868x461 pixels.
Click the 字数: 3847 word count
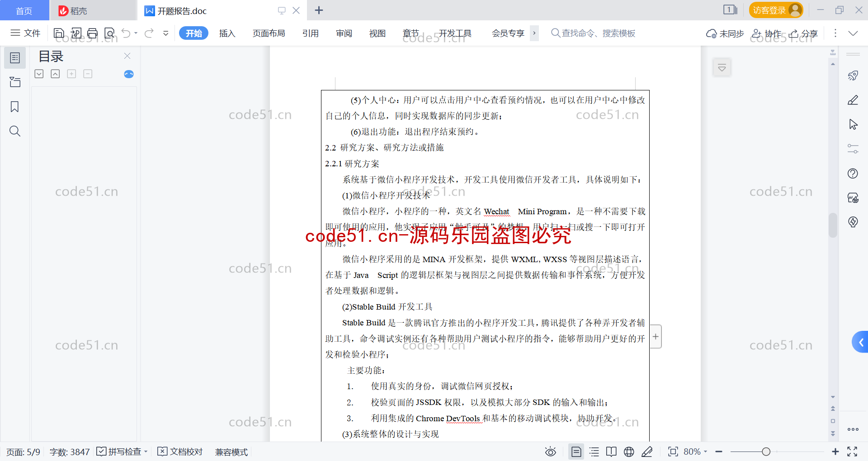[70, 452]
